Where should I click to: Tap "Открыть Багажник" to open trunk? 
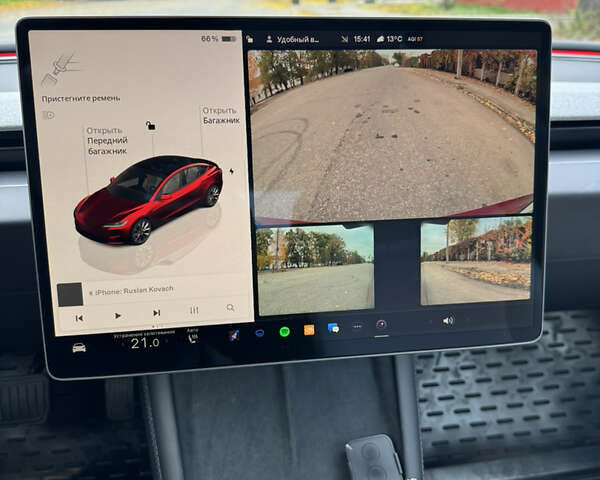(220, 115)
